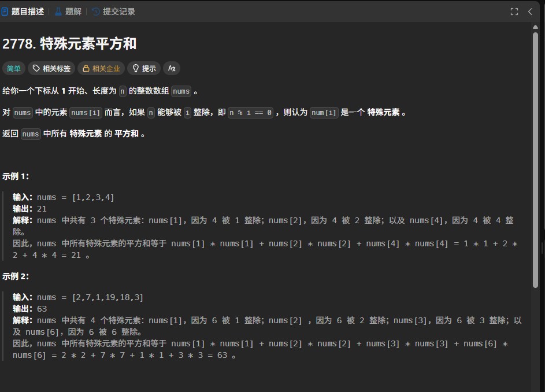Click the example output value 63
The width and height of the screenshot is (545, 392).
[42, 309]
